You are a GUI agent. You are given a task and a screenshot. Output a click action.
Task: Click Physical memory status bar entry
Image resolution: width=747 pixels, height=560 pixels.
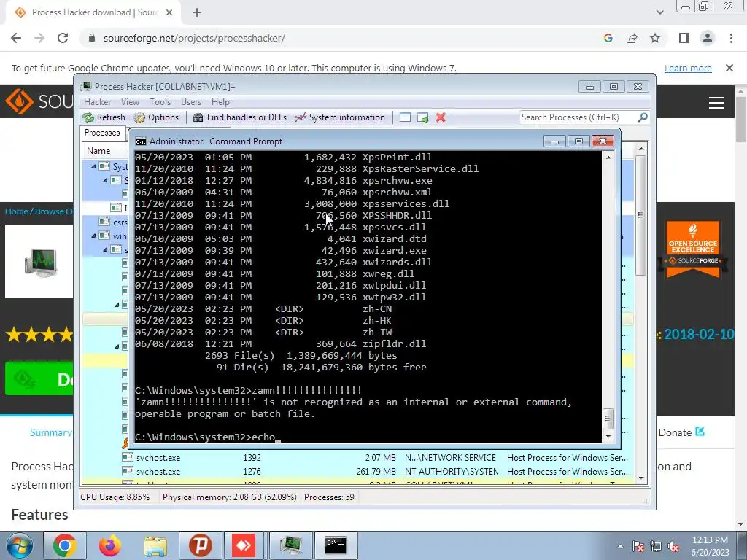click(x=229, y=497)
